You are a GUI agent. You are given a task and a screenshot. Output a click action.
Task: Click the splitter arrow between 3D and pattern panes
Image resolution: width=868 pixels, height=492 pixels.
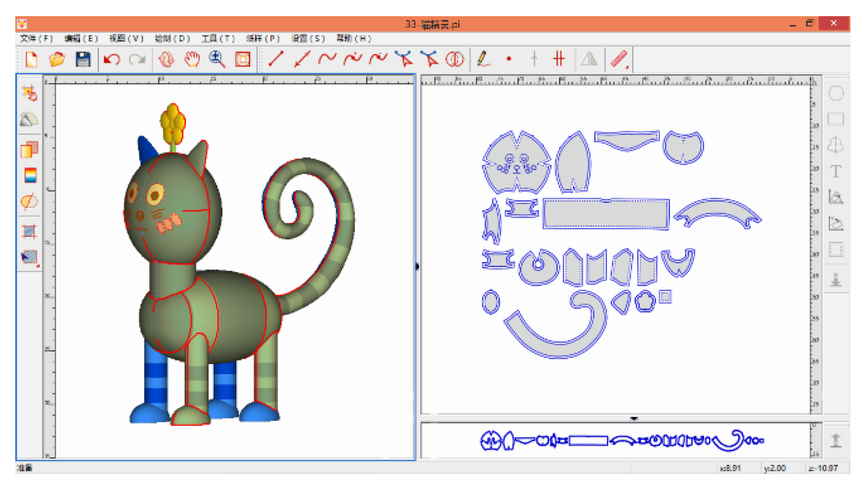(418, 266)
